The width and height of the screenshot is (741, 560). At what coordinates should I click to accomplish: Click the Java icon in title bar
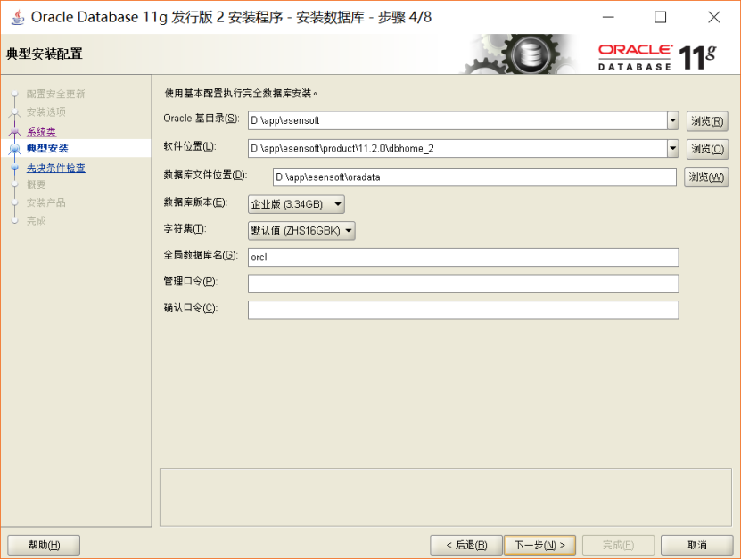coord(18,17)
